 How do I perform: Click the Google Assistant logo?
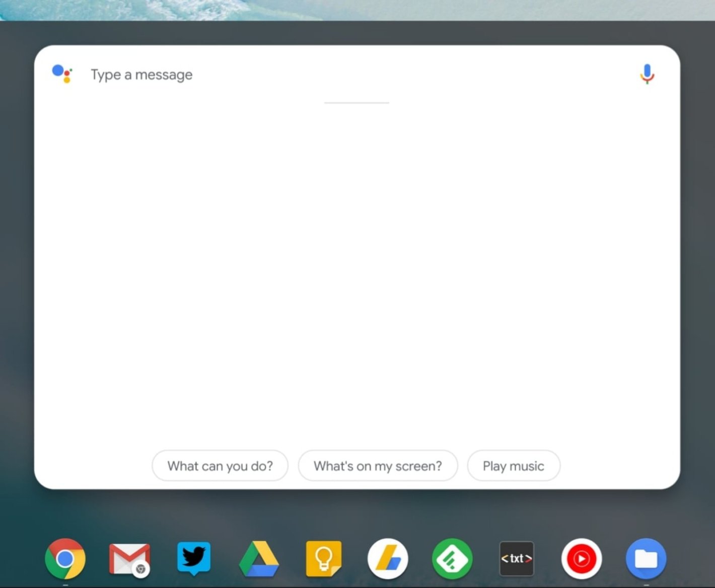pyautogui.click(x=62, y=73)
